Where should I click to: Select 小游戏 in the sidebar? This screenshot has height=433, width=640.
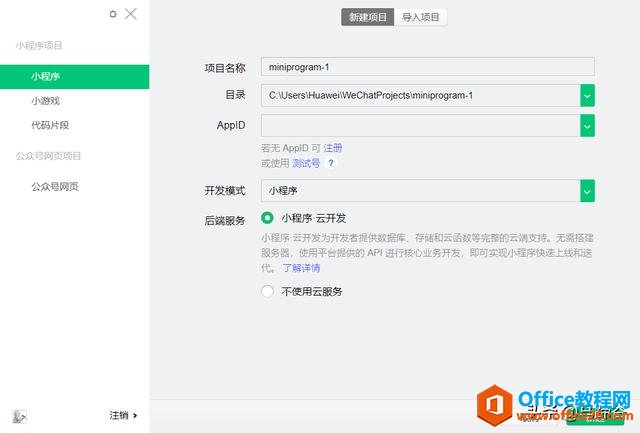coord(46,101)
